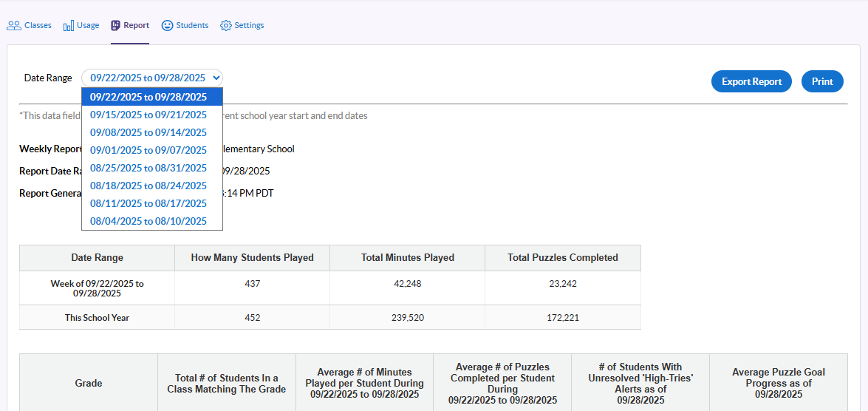Image resolution: width=868 pixels, height=411 pixels.
Task: Go to the Students tab
Action: click(185, 25)
